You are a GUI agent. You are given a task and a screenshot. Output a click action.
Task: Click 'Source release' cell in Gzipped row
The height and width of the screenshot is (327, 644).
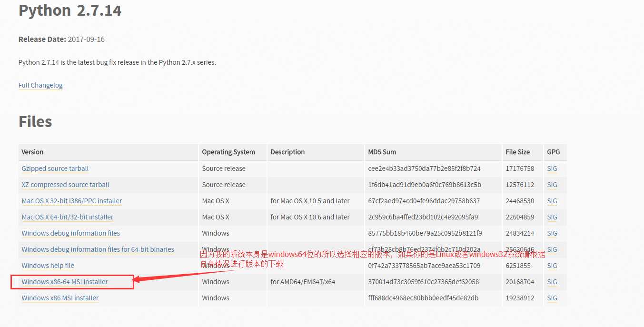pos(224,168)
